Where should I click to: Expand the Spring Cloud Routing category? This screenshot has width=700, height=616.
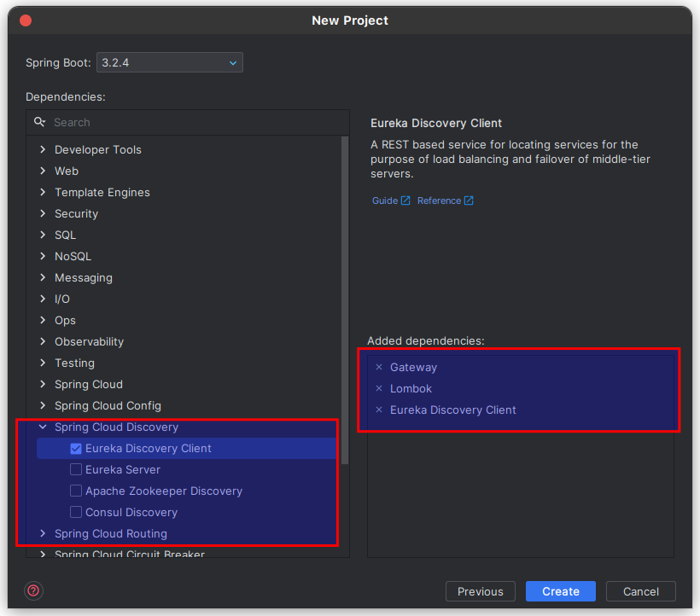(x=43, y=533)
